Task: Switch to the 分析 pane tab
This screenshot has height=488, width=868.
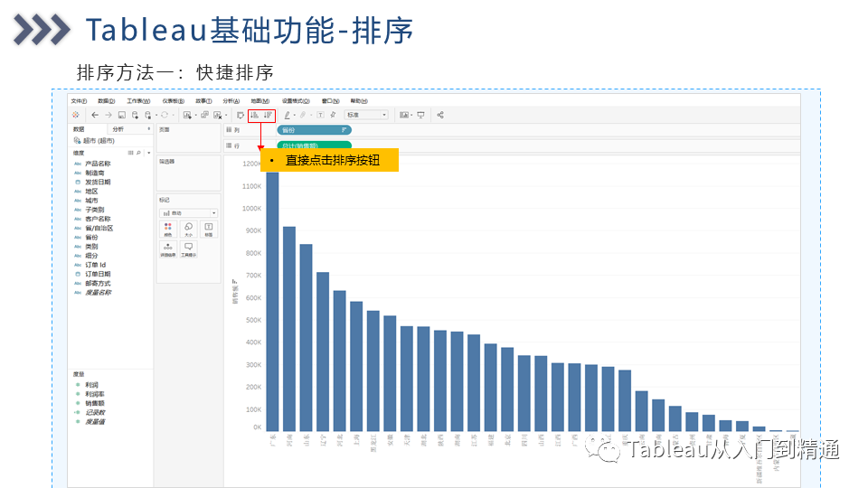Action: pos(118,129)
